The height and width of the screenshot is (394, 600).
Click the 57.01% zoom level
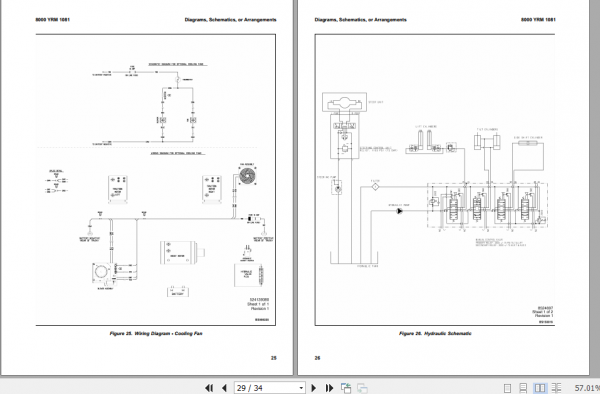pyautogui.click(x=587, y=388)
